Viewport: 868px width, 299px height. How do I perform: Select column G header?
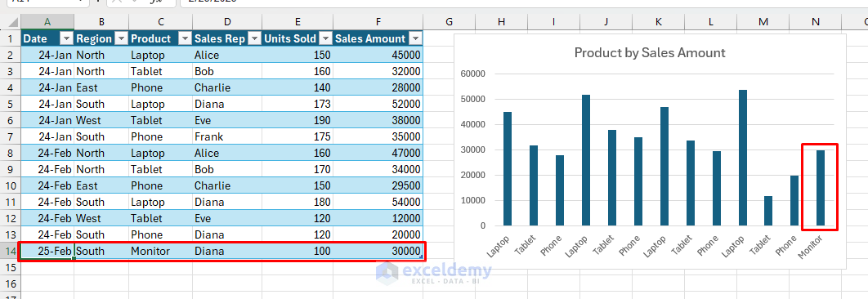(x=449, y=22)
